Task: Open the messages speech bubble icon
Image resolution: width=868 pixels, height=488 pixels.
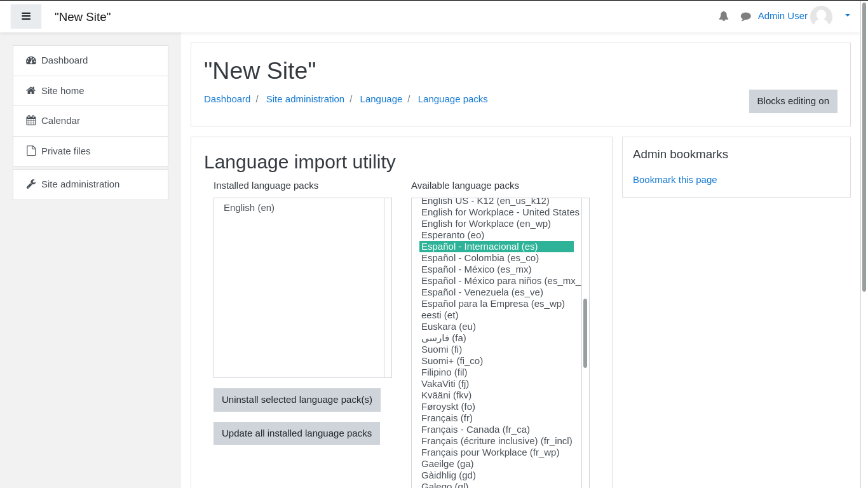Action: point(746,17)
